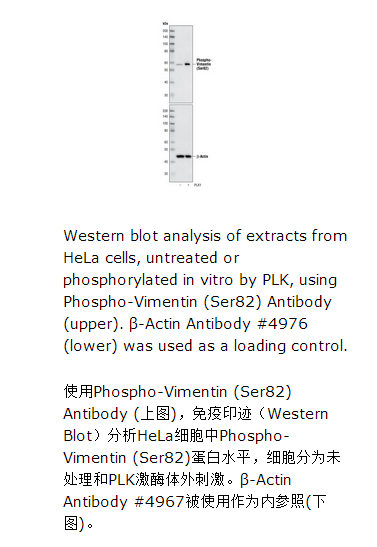Screen dimensions: 377x547
Task: Click the right β-Actin band
Action: tap(188, 156)
